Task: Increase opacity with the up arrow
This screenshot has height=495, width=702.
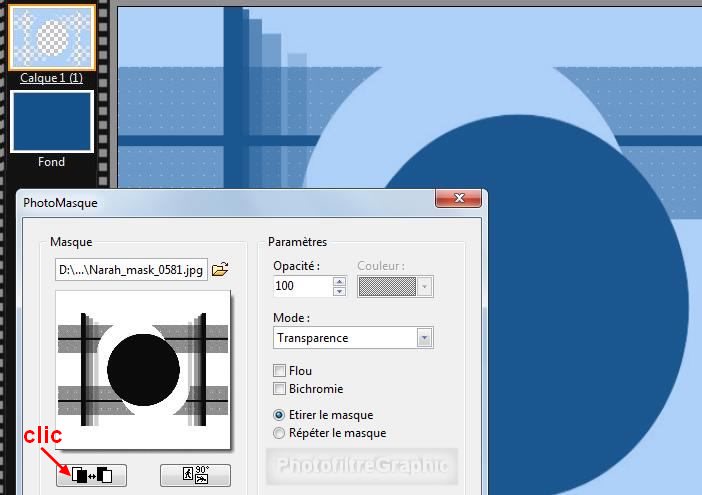Action: pos(339,281)
